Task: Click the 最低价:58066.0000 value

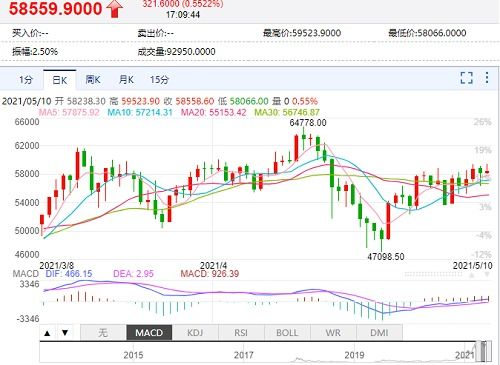Action: point(427,33)
